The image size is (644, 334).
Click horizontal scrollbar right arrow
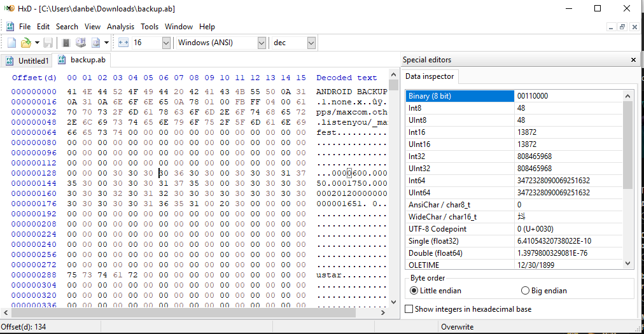point(383,312)
